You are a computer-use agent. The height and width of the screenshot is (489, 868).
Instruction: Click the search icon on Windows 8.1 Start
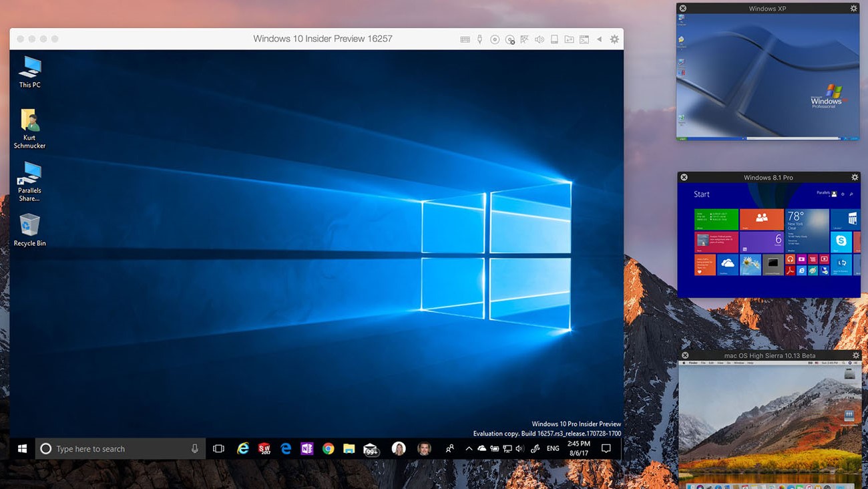click(851, 194)
